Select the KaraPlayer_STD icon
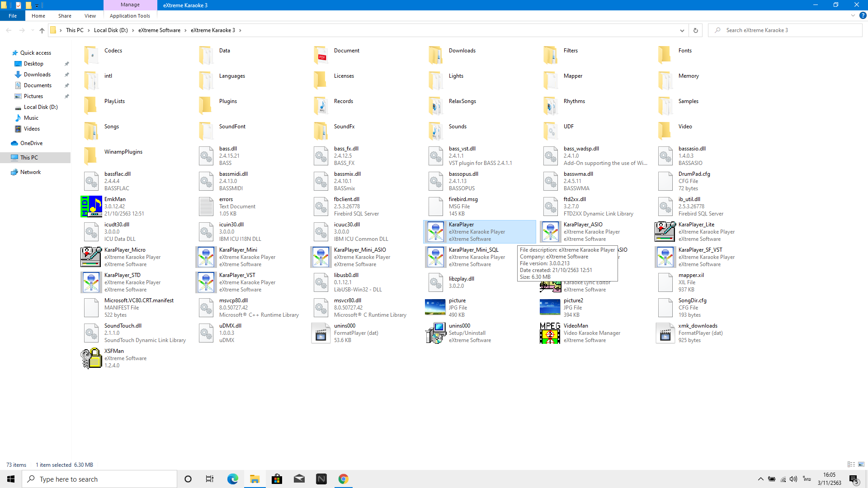The image size is (868, 488). (x=91, y=282)
